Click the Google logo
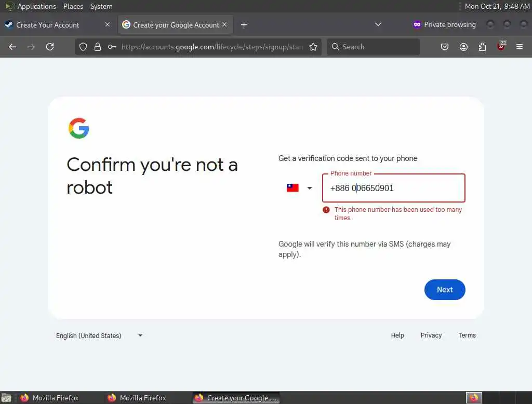The height and width of the screenshot is (404, 532). pos(79,128)
